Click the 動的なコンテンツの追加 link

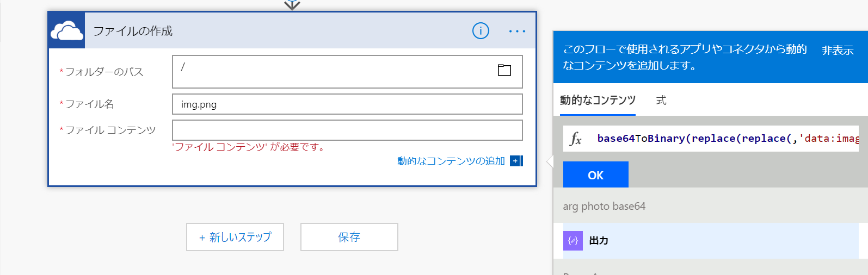coord(451,161)
